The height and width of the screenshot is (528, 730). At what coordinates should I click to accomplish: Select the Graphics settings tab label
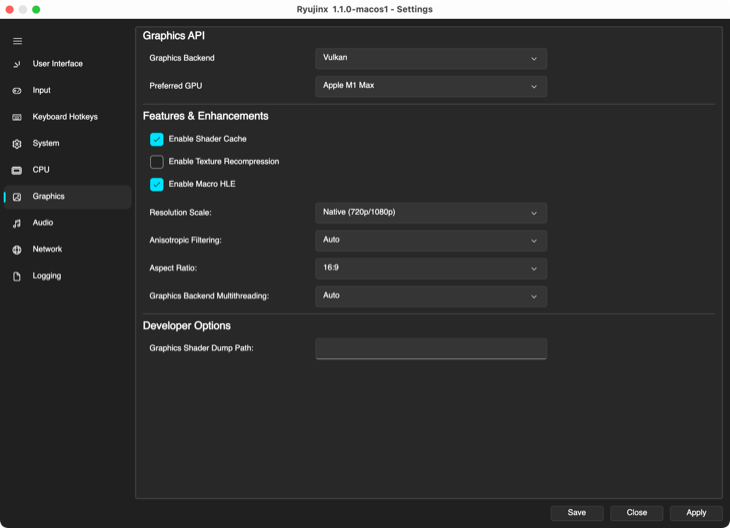coord(48,197)
